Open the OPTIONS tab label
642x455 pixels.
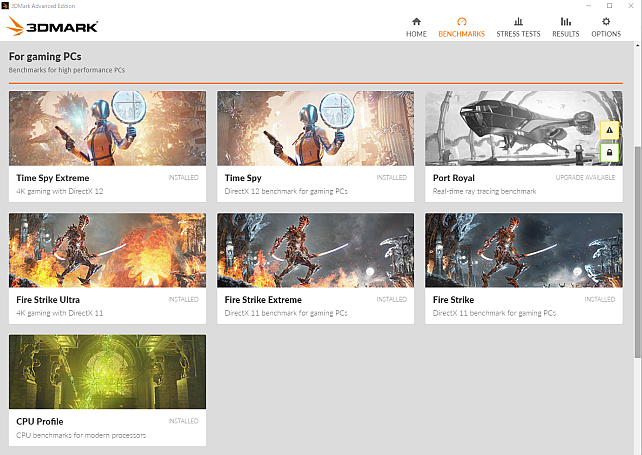(x=606, y=34)
